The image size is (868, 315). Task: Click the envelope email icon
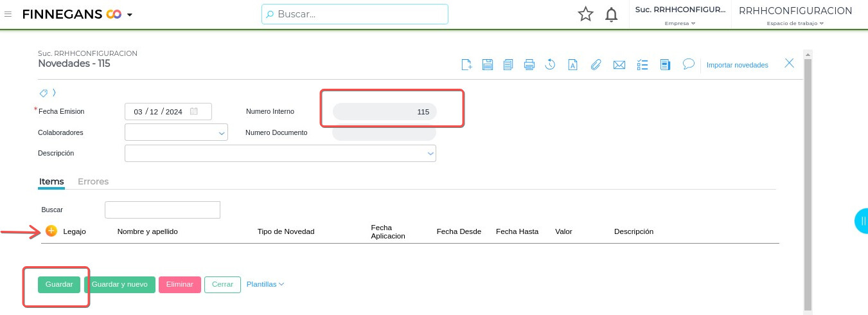click(x=619, y=64)
